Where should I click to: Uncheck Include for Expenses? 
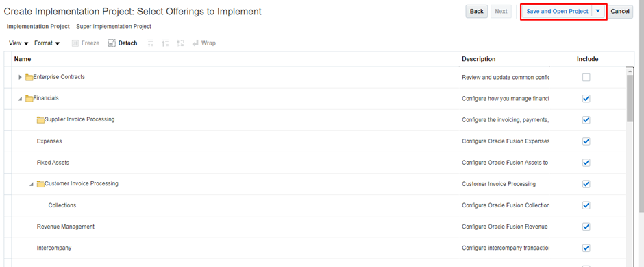(586, 141)
